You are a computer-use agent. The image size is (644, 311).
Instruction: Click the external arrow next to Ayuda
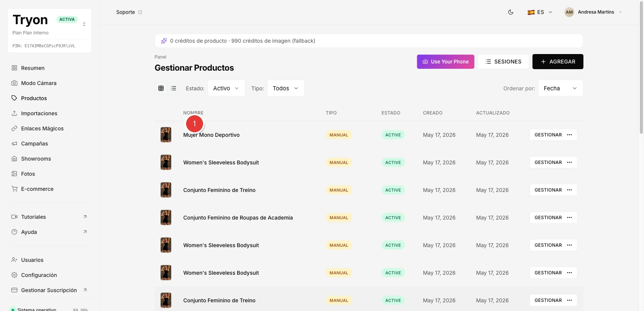85,232
